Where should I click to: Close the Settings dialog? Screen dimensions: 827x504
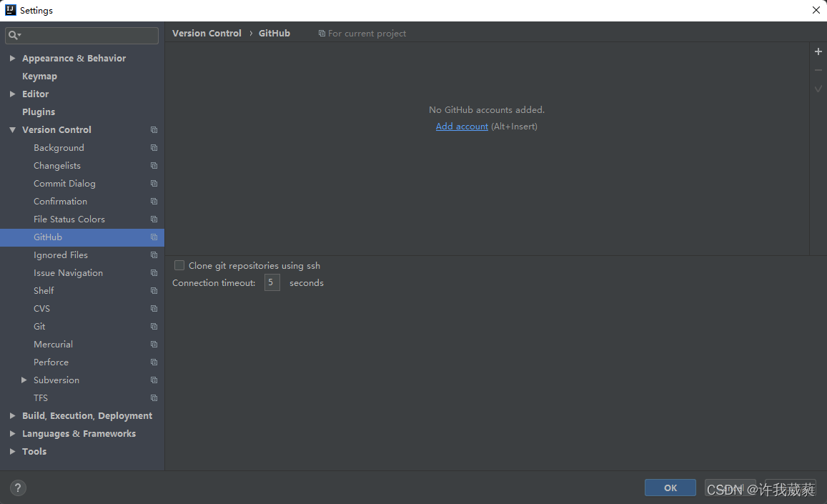[x=816, y=10]
